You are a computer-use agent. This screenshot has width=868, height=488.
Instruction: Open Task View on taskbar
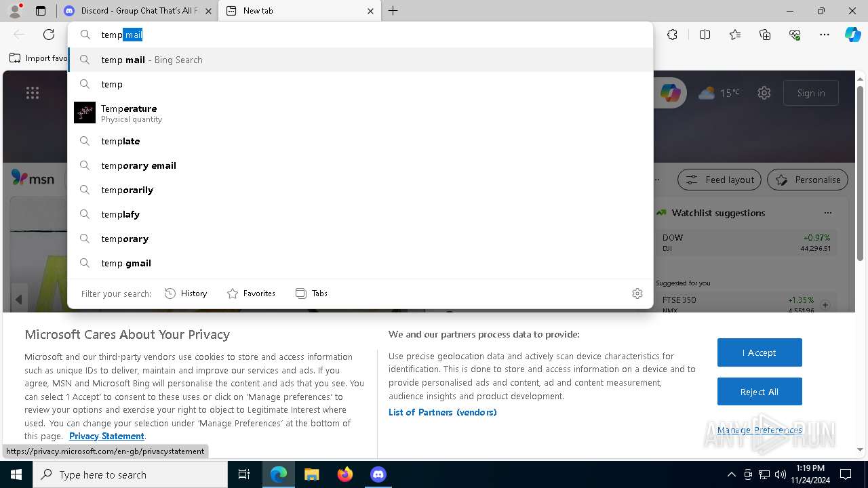pyautogui.click(x=244, y=474)
